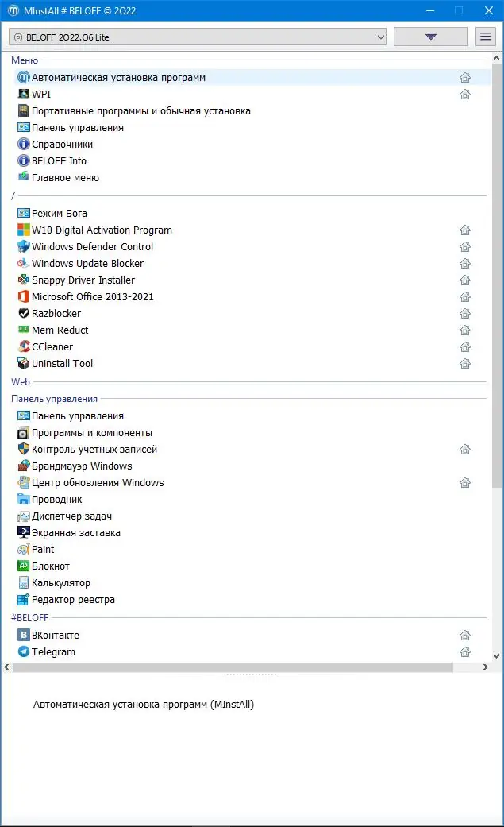Viewport: 504px width, 827px height.
Task: Click the vertical scrollbar down arrow
Action: pyautogui.click(x=496, y=655)
